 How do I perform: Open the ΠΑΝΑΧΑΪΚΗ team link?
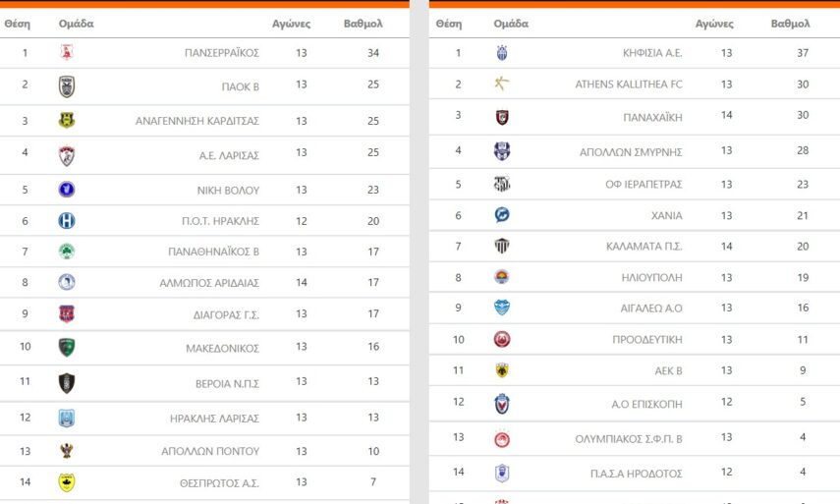652,117
